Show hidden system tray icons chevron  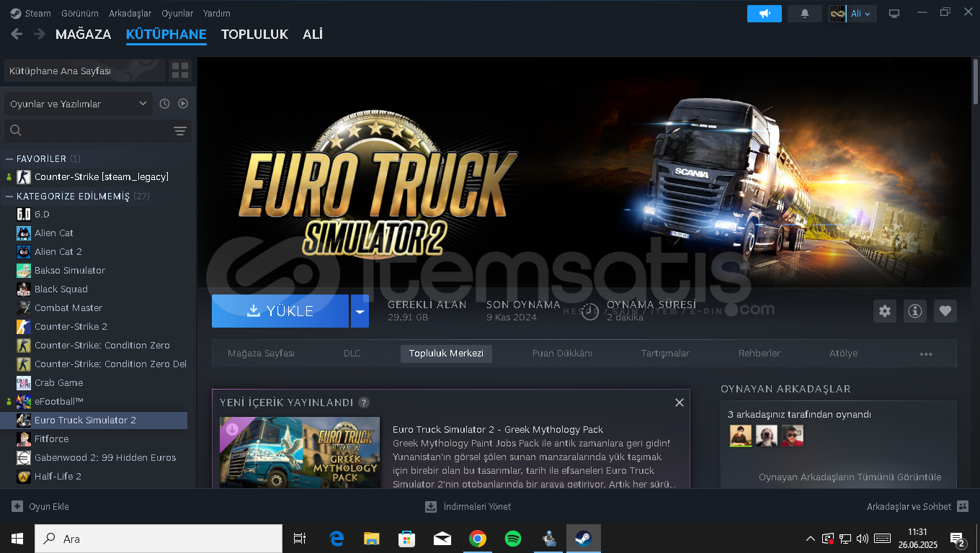tap(811, 539)
